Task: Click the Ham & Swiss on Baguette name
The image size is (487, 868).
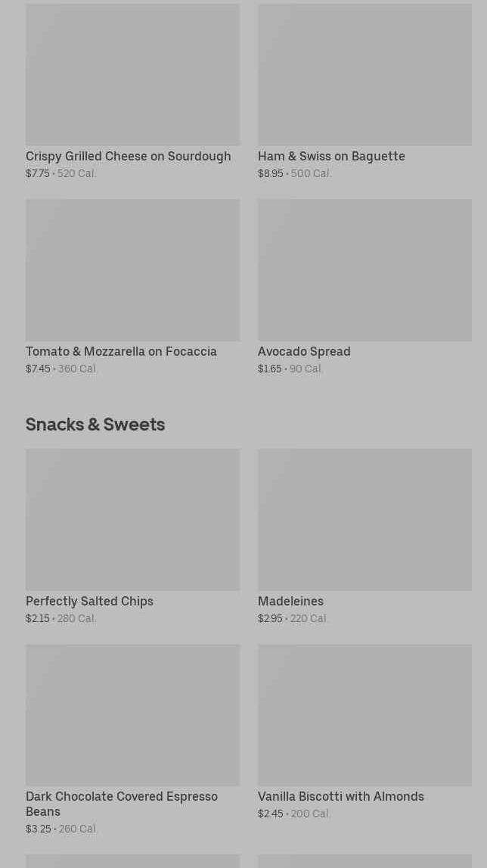Action: (331, 156)
